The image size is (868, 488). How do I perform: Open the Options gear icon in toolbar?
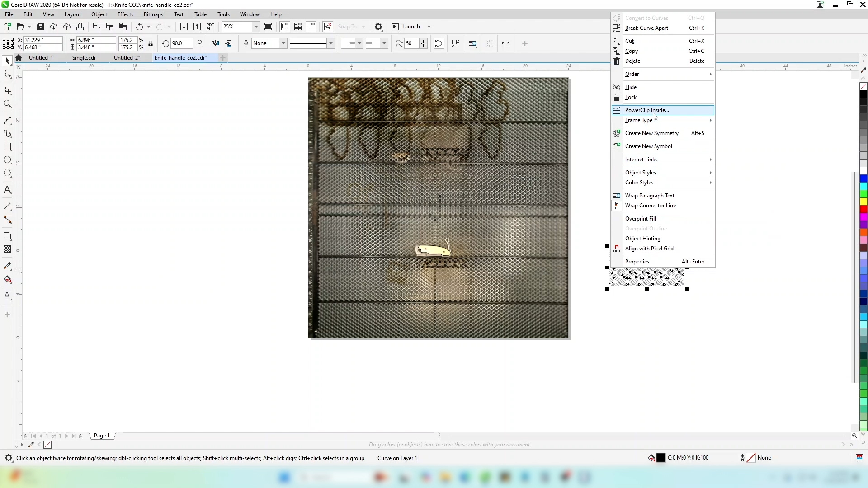(x=379, y=27)
